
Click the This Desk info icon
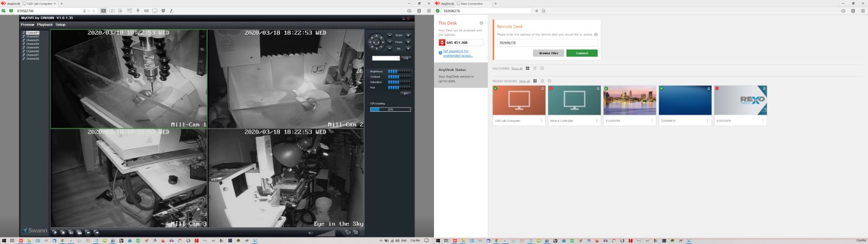[x=481, y=23]
